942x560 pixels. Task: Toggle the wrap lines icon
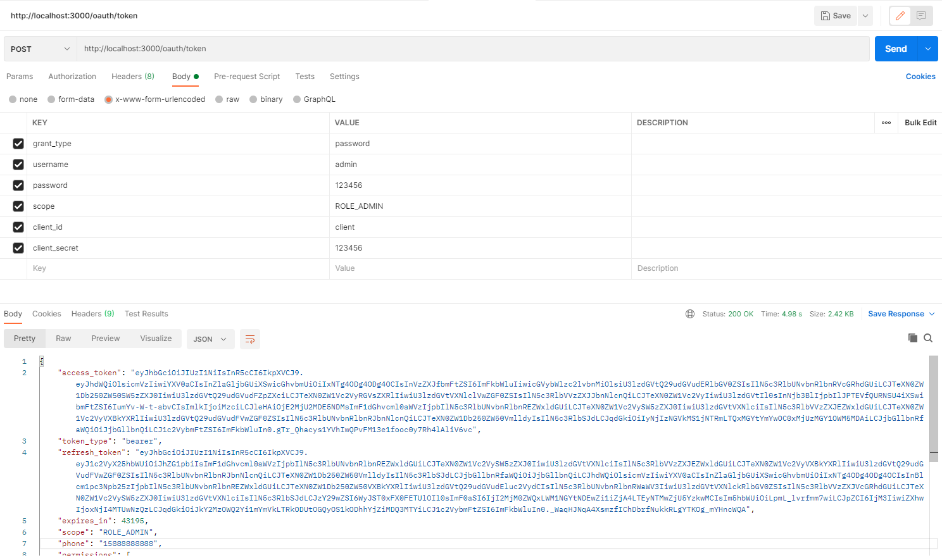coord(250,339)
